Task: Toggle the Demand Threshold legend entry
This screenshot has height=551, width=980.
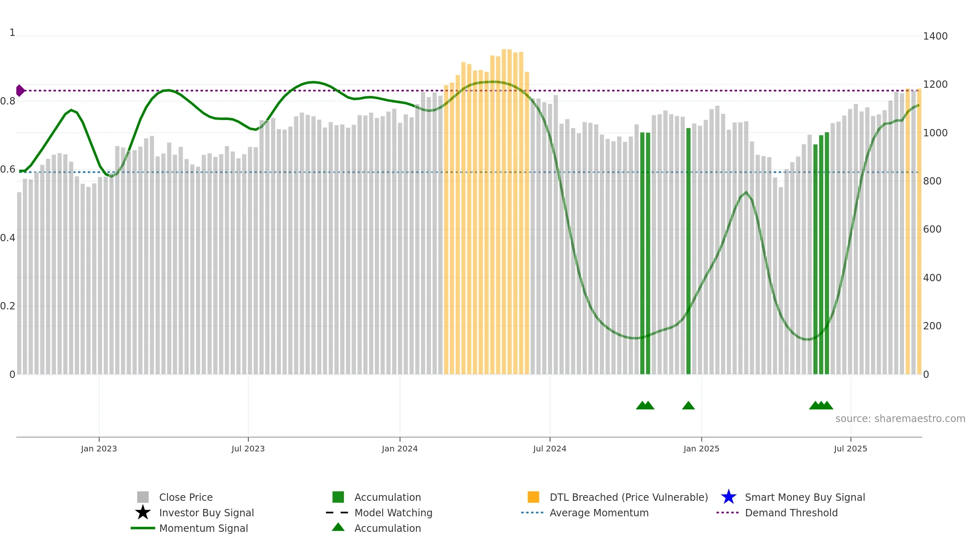Action: point(791,513)
